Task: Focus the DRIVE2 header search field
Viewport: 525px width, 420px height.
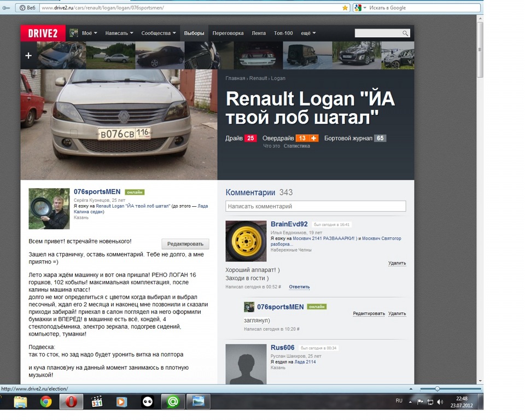Action: [378, 33]
